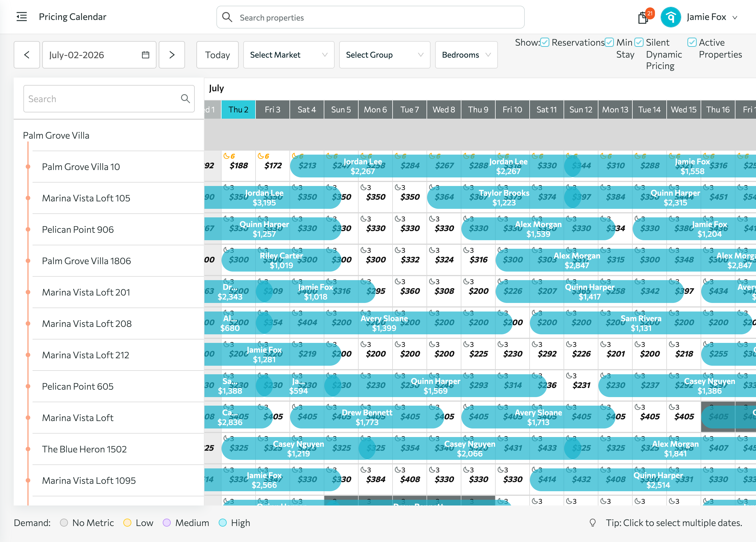Click the property list Search field
This screenshot has height=542, width=756.
click(109, 99)
